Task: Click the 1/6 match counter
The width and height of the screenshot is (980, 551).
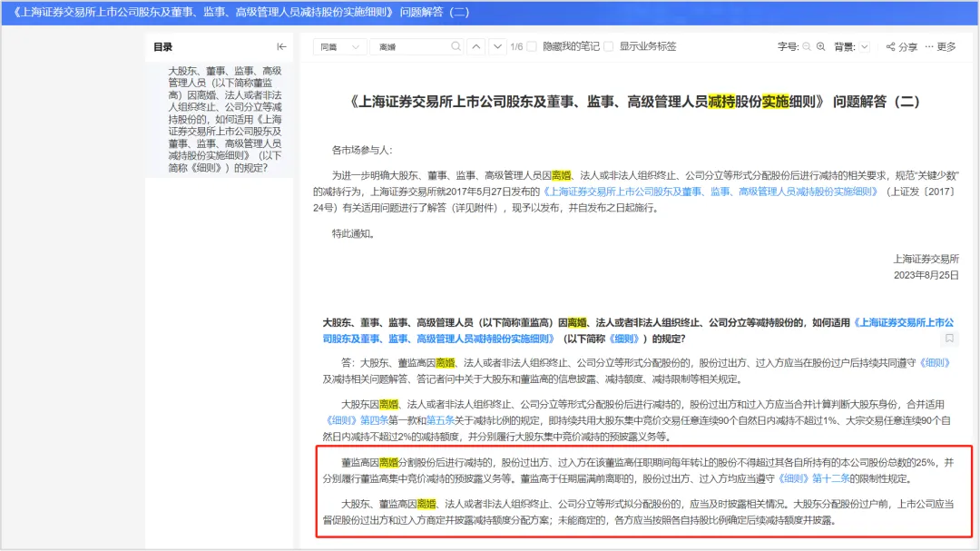Action: (516, 47)
